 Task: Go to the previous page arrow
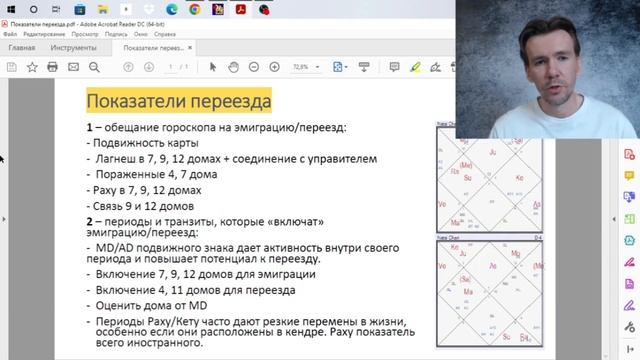tap(128, 67)
